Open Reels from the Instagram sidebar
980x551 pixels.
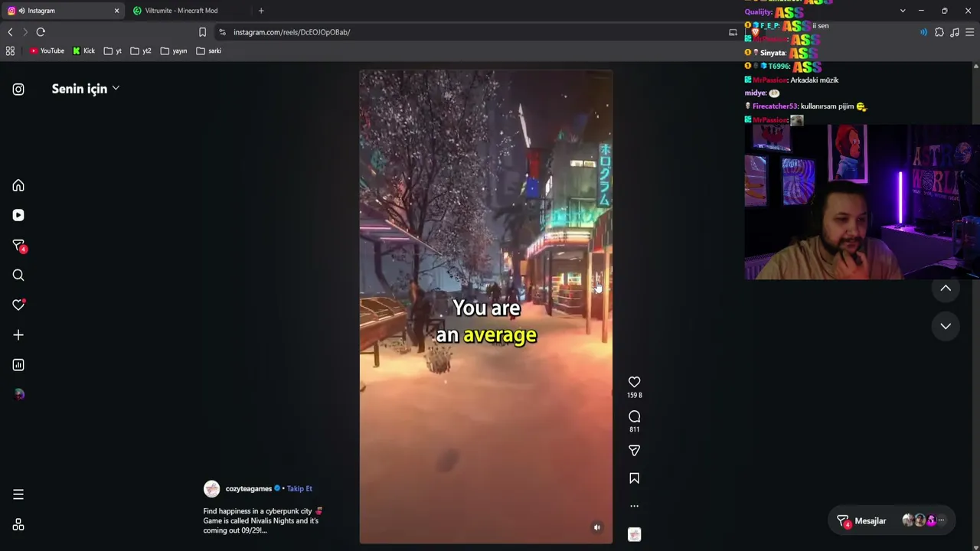[x=18, y=215]
